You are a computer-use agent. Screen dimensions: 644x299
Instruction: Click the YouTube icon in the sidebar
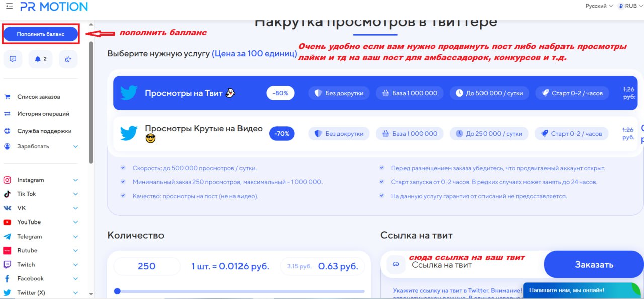(8, 222)
